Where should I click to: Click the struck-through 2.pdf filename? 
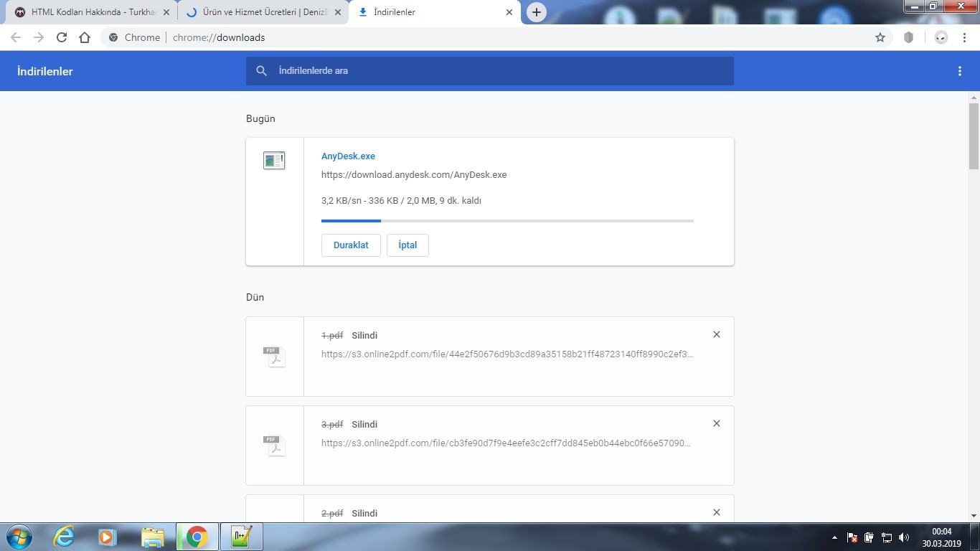(332, 513)
